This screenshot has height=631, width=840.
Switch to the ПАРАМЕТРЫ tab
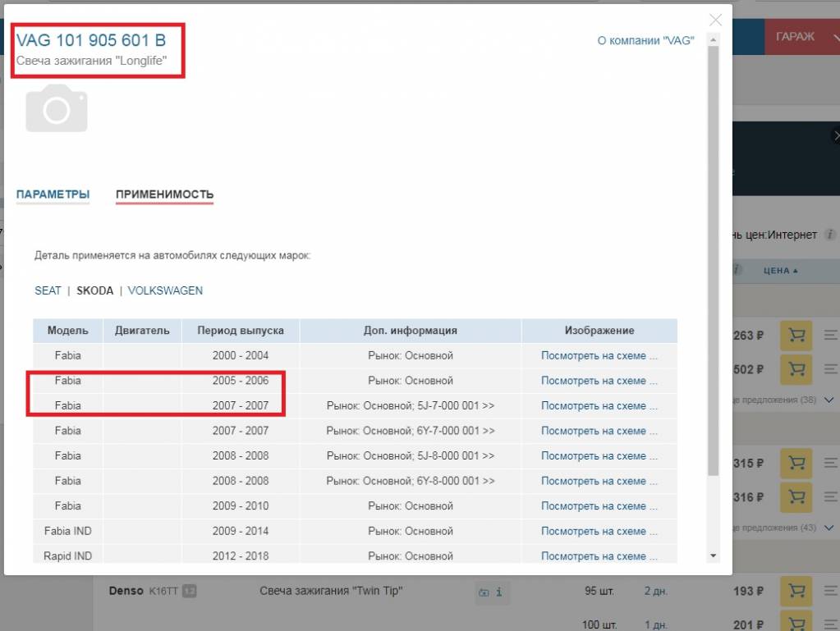tap(53, 194)
